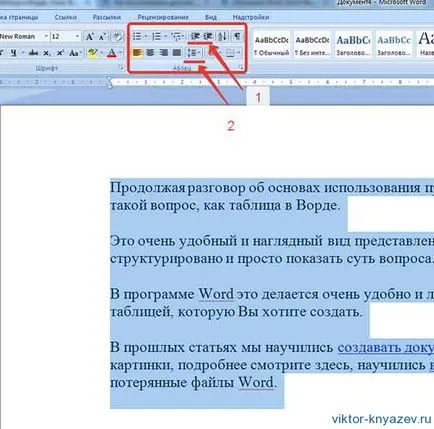Toggle strikethrough abc formatting

coord(33,53)
